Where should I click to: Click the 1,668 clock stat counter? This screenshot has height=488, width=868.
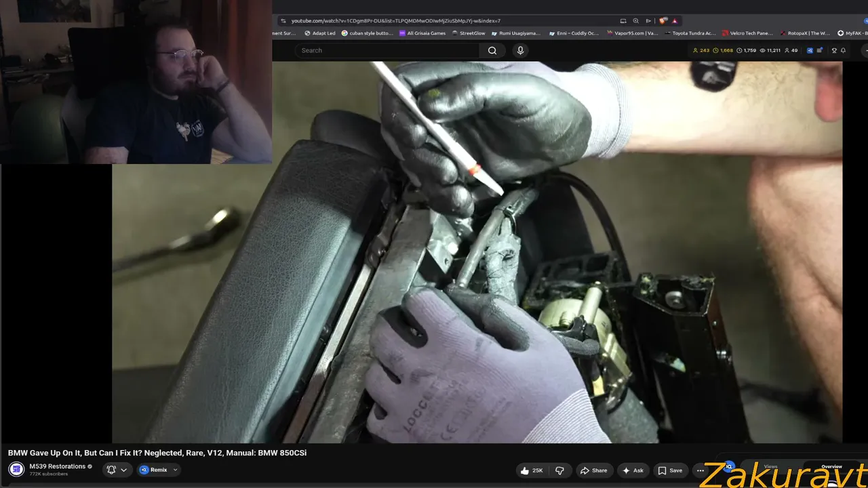coord(723,50)
